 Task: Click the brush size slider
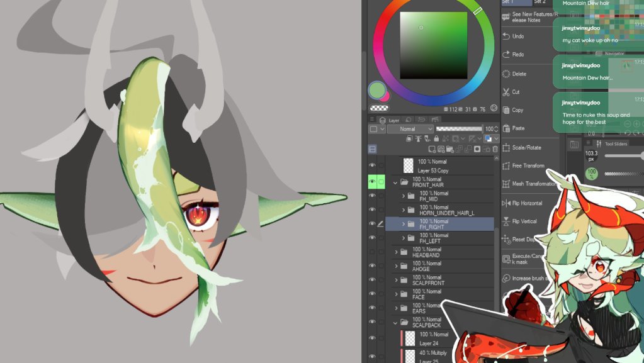coord(624,155)
